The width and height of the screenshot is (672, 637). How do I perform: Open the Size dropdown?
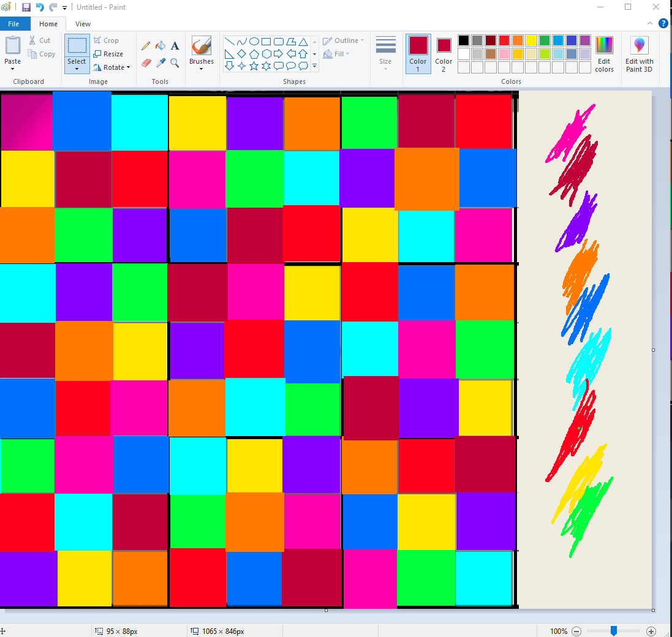385,54
